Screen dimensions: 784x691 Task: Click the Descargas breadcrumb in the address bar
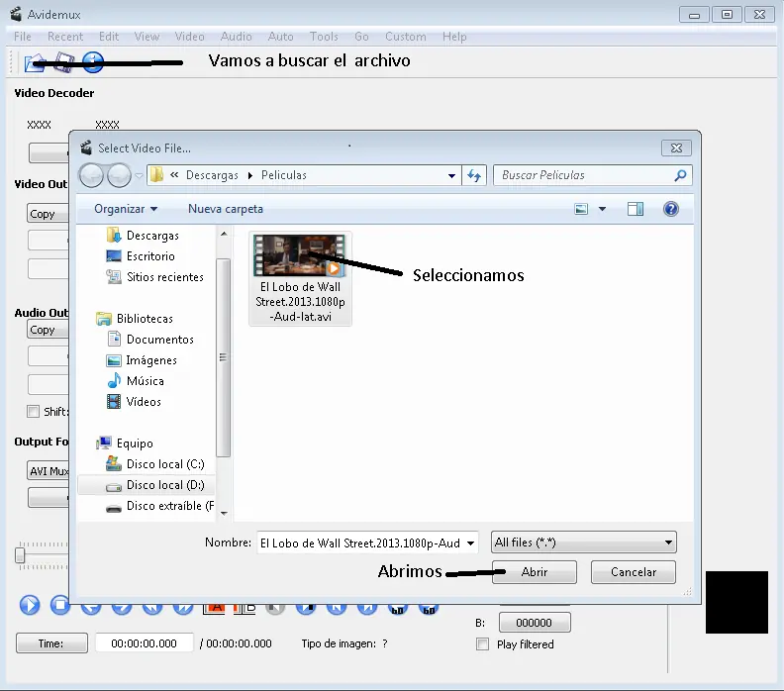pyautogui.click(x=212, y=175)
